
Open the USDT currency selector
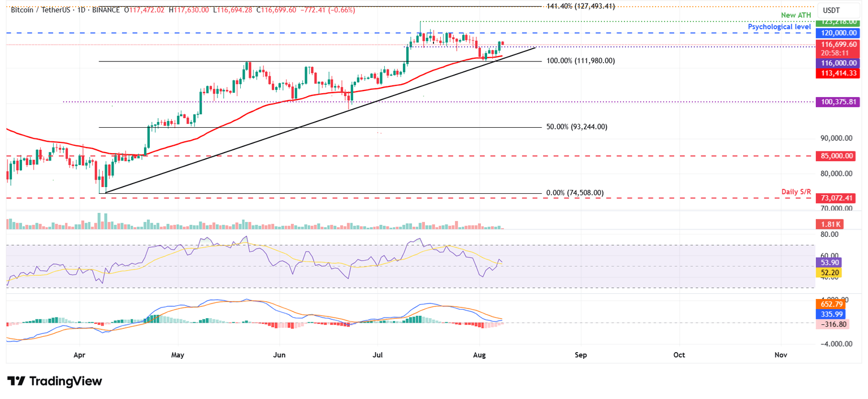837,10
